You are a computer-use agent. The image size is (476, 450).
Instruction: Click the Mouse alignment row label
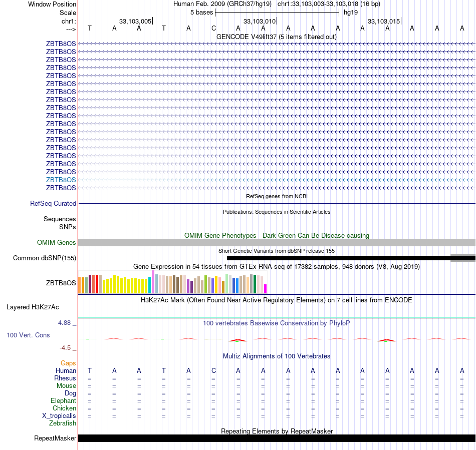point(66,386)
